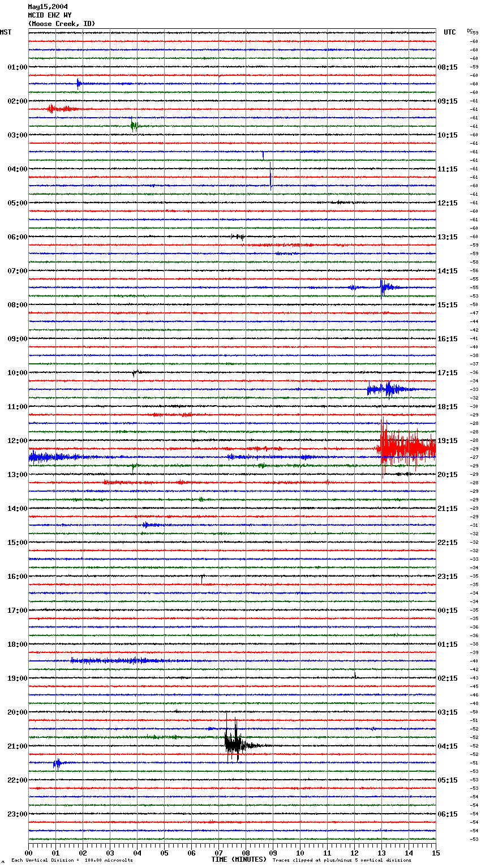Click the 15:00 MST time label
Screen dimensions: 481x868
18,543
